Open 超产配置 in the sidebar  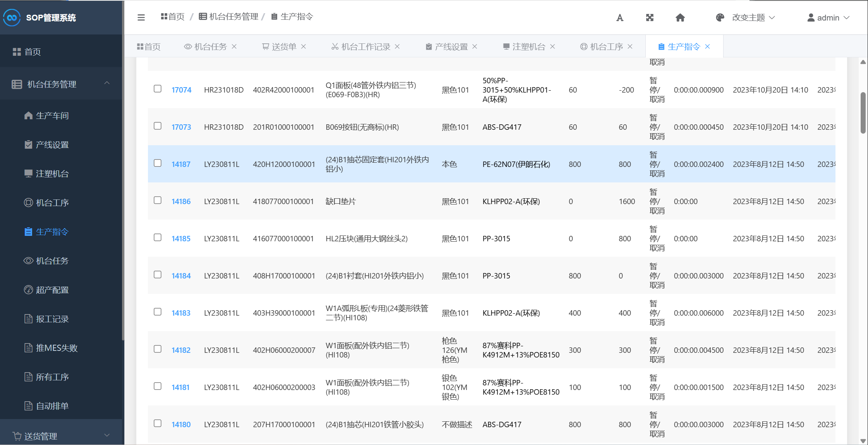click(x=52, y=290)
